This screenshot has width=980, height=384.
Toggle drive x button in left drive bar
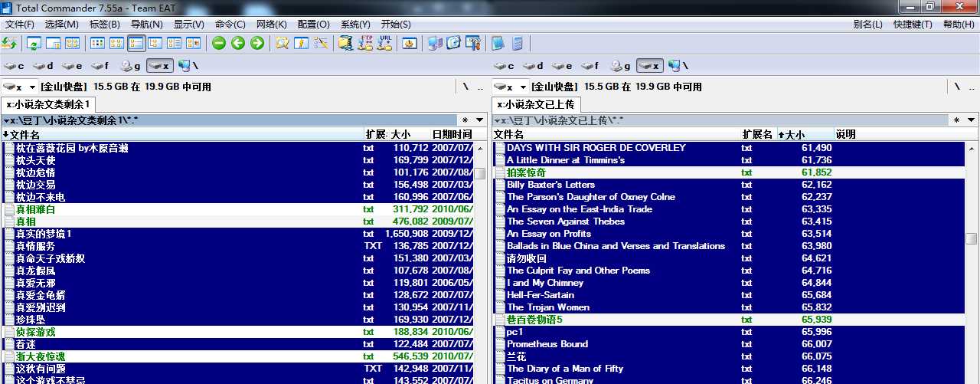coord(160,66)
